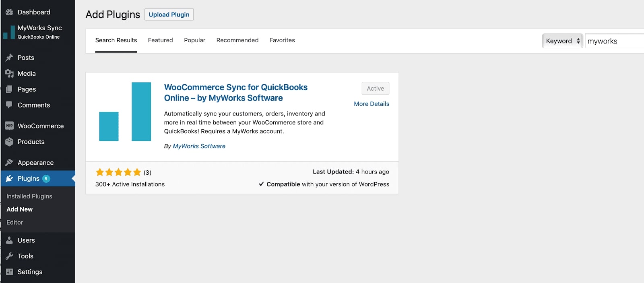Click the plugin search input field

pos(614,41)
